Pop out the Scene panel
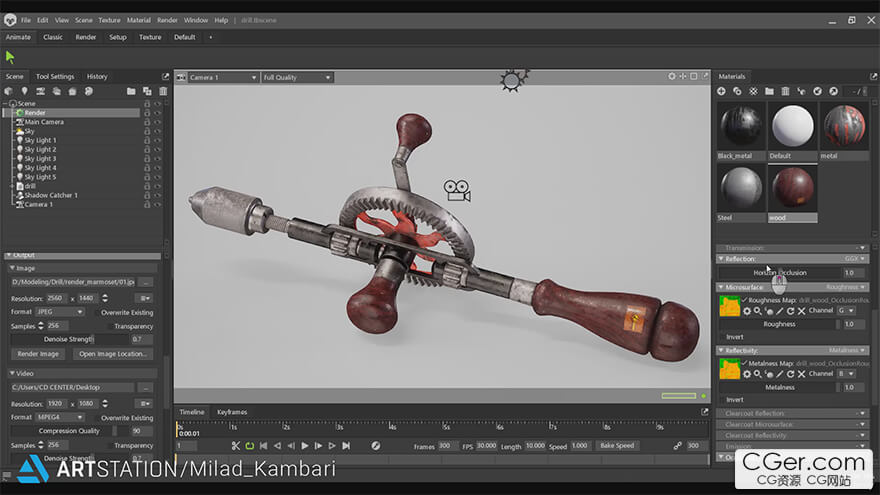 tap(165, 76)
